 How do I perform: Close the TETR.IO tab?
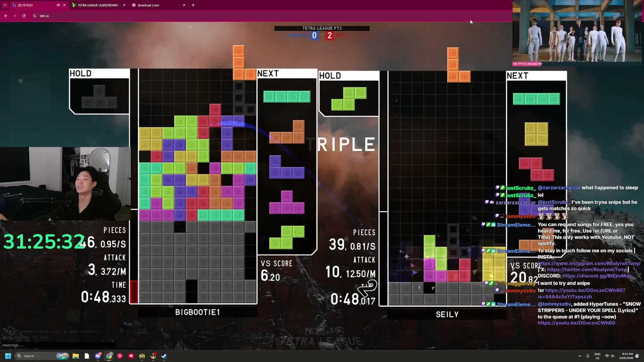click(x=65, y=5)
